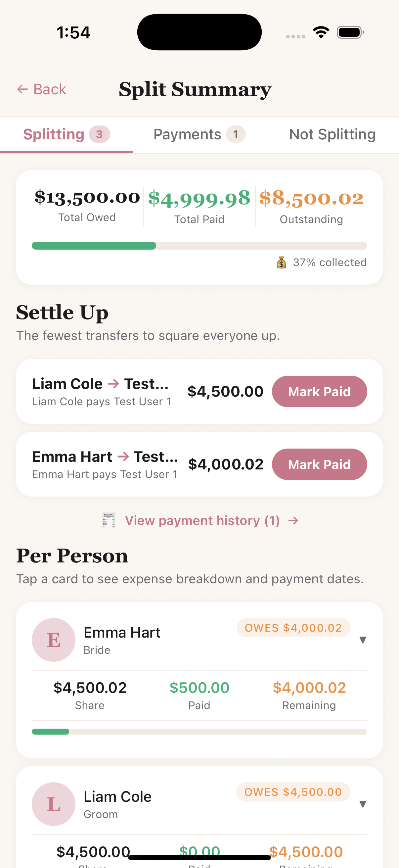Open the Emma Hart OWES $4,000.02 badge
Image resolution: width=399 pixels, height=868 pixels.
[x=293, y=628]
